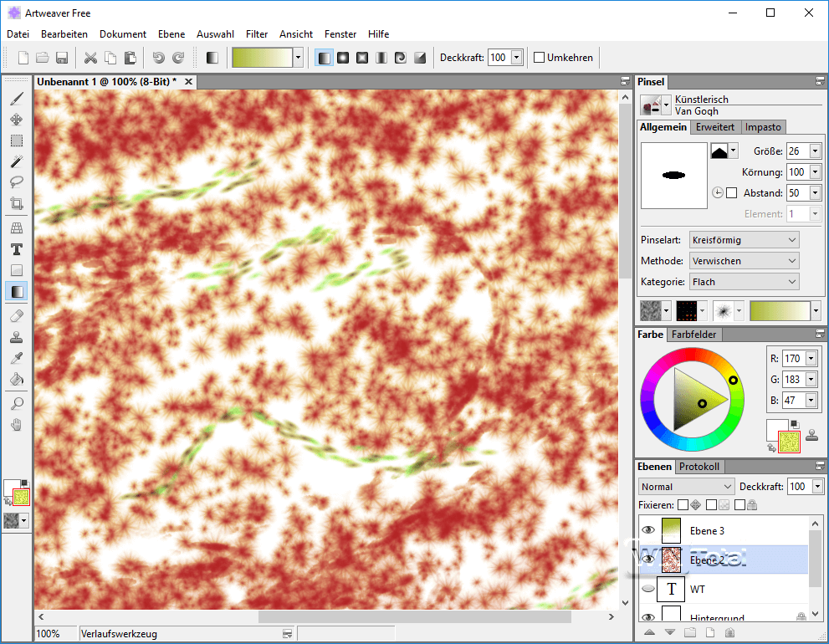Activate the Zoom magnifier tool

[16, 403]
